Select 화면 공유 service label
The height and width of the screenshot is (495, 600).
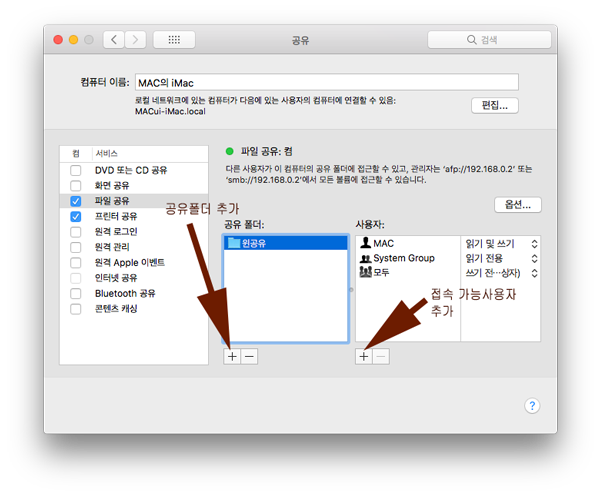112,186
